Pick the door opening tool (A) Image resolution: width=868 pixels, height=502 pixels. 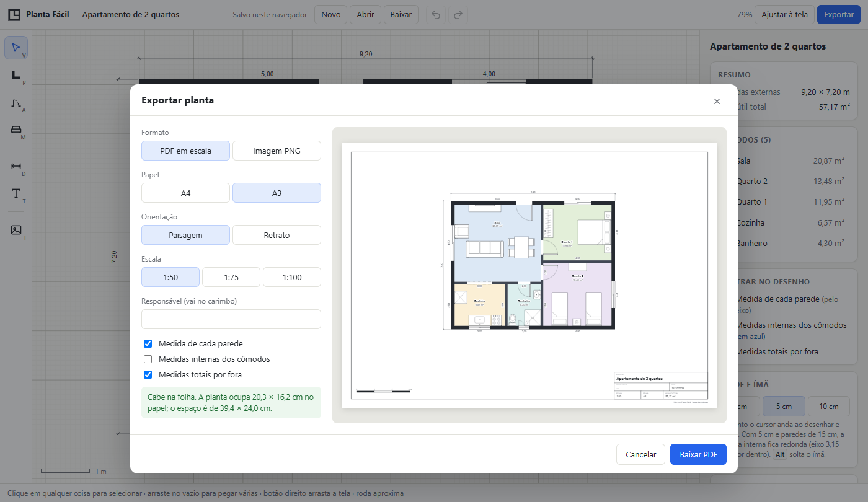click(x=16, y=102)
